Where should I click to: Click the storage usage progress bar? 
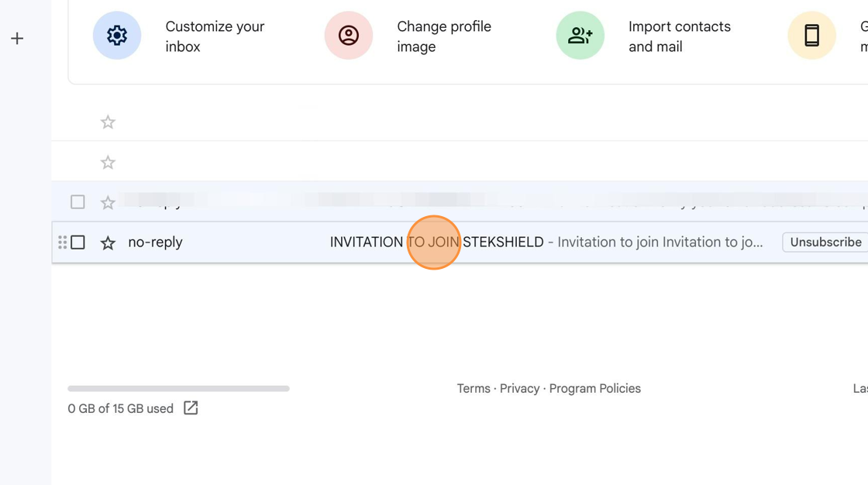pyautogui.click(x=178, y=389)
